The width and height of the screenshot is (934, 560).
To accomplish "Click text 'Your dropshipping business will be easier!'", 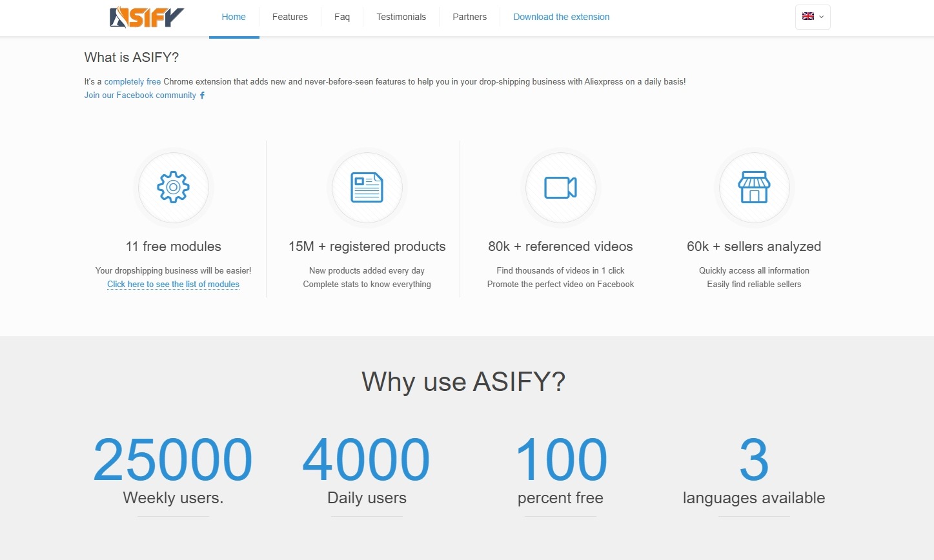I will point(174,271).
